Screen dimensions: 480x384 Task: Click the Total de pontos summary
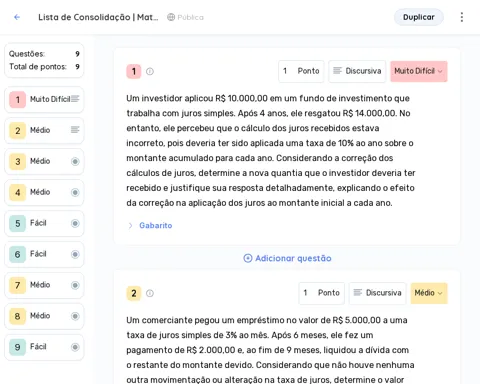pyautogui.click(x=44, y=67)
